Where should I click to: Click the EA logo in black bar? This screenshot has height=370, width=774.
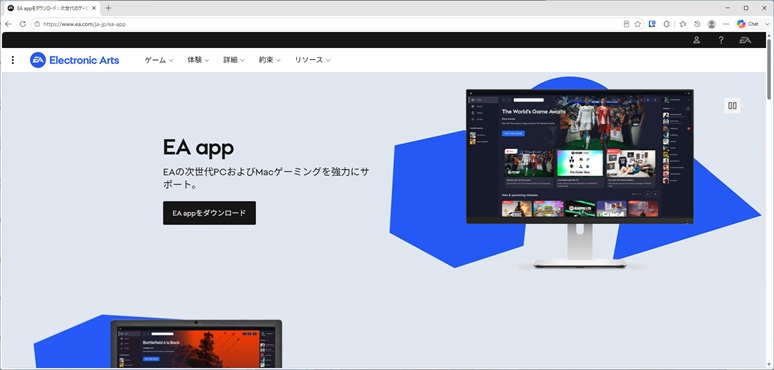pyautogui.click(x=745, y=40)
